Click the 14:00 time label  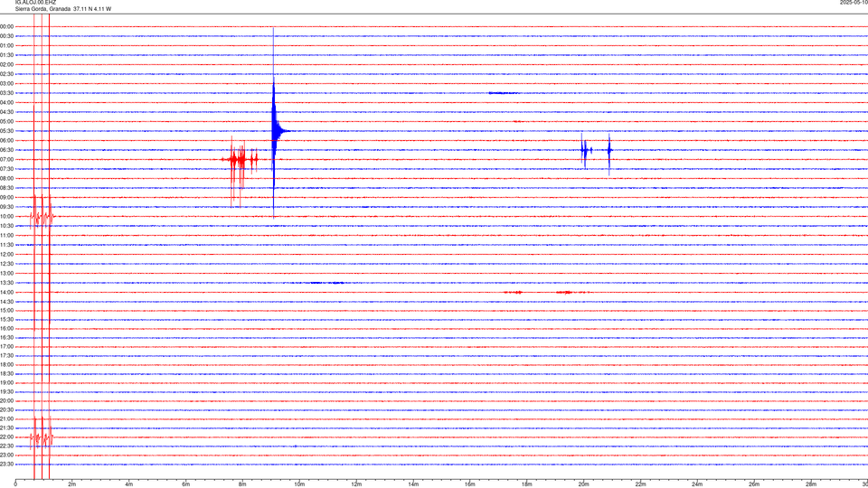(7, 292)
